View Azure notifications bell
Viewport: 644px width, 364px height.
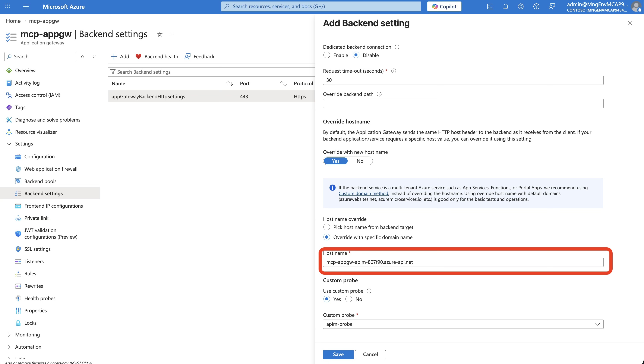point(505,6)
